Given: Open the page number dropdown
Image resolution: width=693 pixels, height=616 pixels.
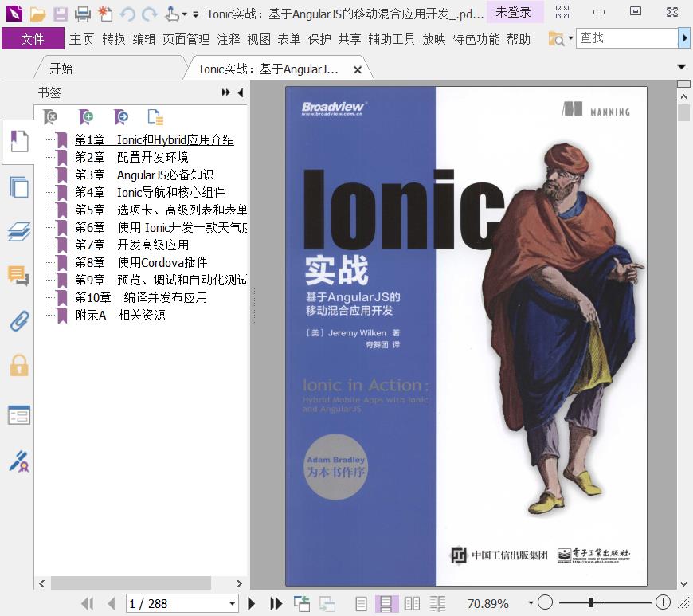Looking at the screenshot, I should [232, 603].
